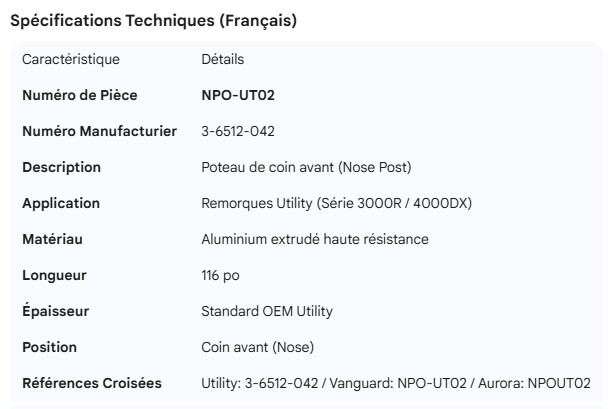Click the "Remorques Utility (Série 3000R / 4000DX)" cell

click(336, 204)
